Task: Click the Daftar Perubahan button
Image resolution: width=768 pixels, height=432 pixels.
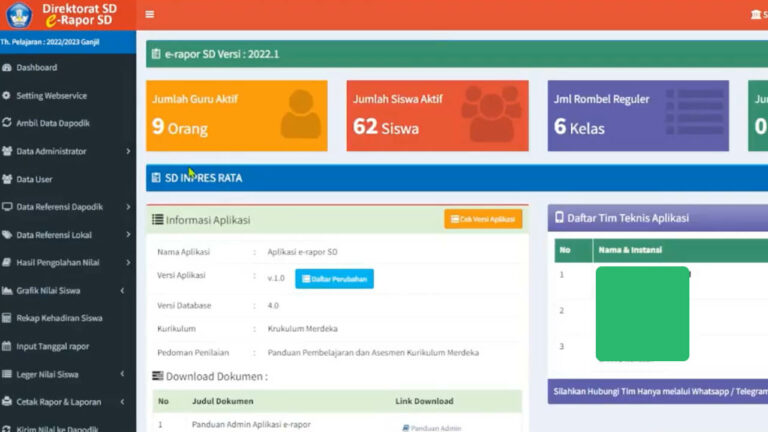Action: click(334, 279)
